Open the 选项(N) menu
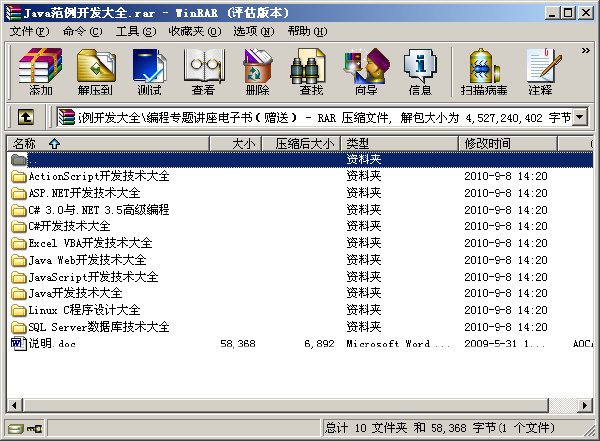This screenshot has width=600, height=441. 254,31
